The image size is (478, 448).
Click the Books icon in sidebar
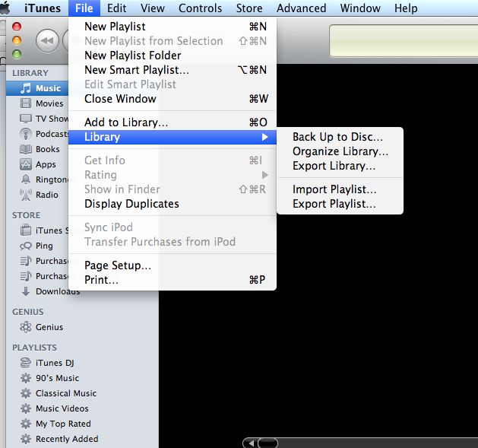(x=26, y=149)
